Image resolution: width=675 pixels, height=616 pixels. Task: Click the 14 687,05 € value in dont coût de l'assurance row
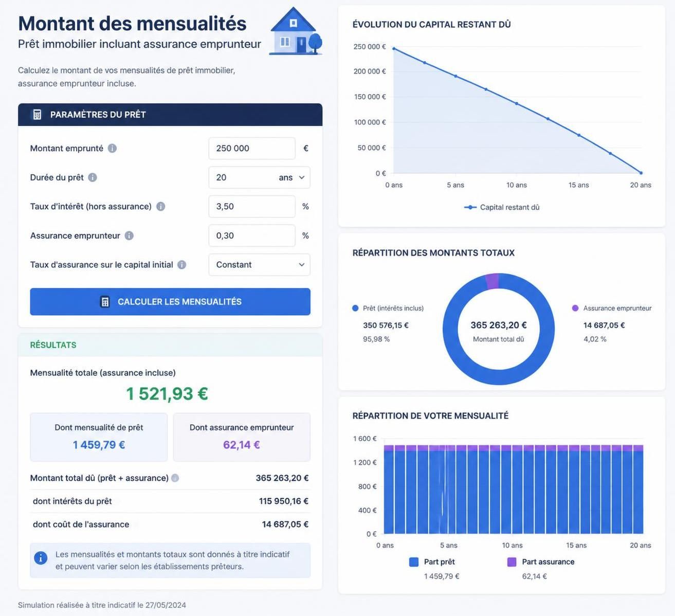click(x=285, y=524)
